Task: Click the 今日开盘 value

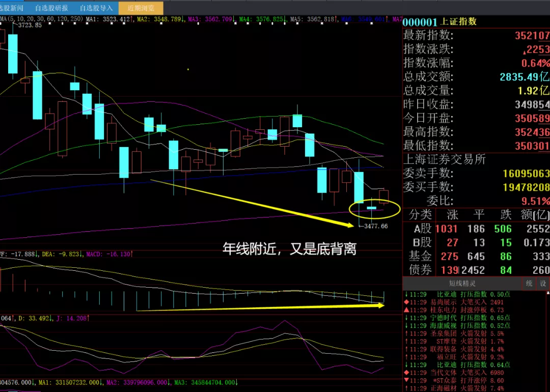Action: pyautogui.click(x=532, y=118)
